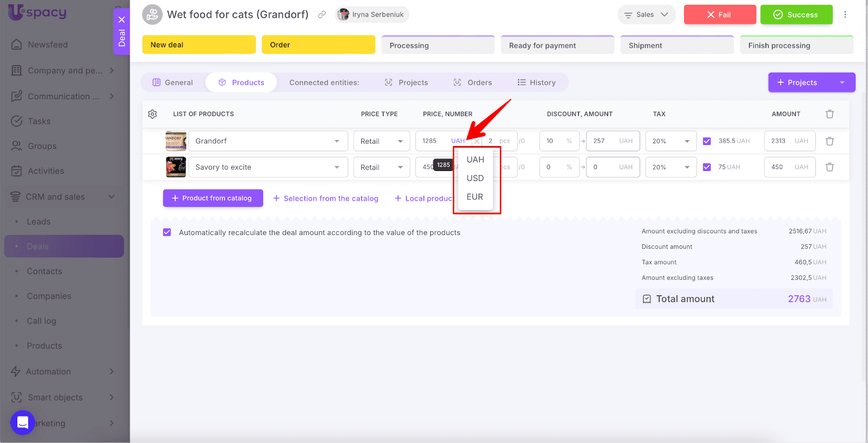Open the three-dot more options menu
868x443 pixels.
pyautogui.click(x=845, y=15)
